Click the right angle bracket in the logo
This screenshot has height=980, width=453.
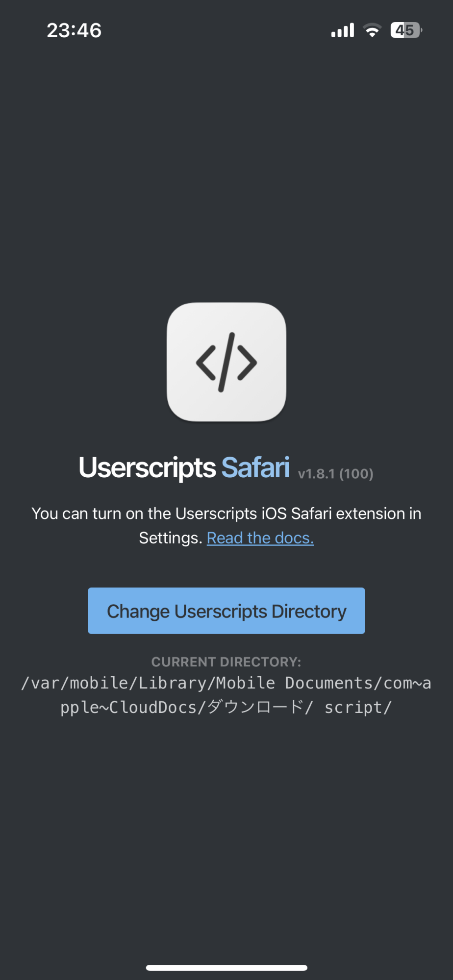(247, 363)
